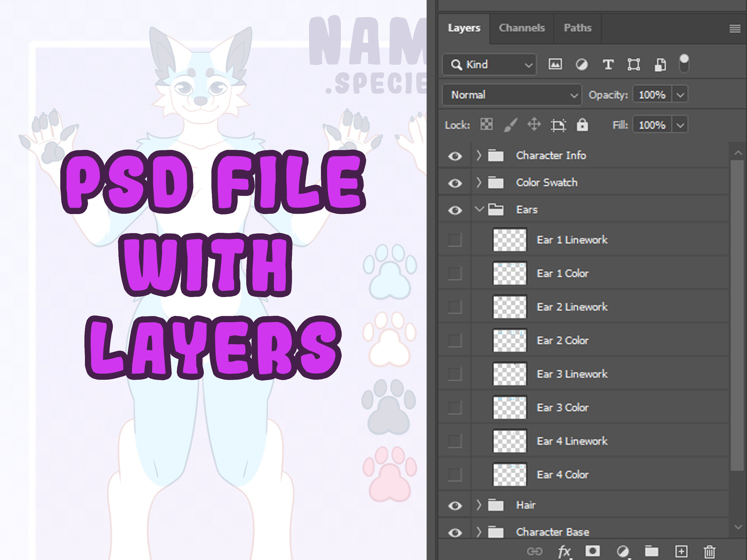747x560 pixels.
Task: Show the Ear 1 Linework layer
Action: point(455,240)
